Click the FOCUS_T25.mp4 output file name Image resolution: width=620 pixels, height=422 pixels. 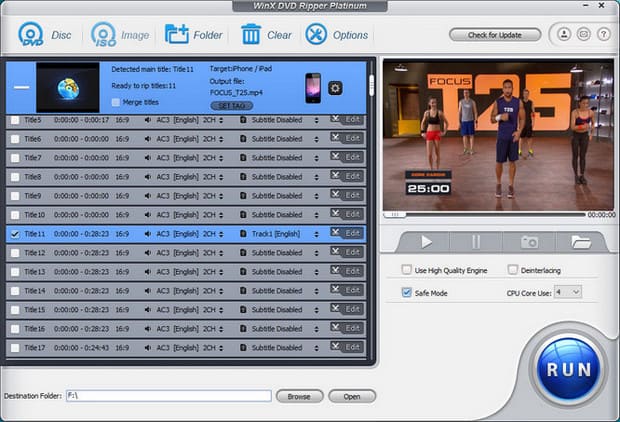click(236, 93)
